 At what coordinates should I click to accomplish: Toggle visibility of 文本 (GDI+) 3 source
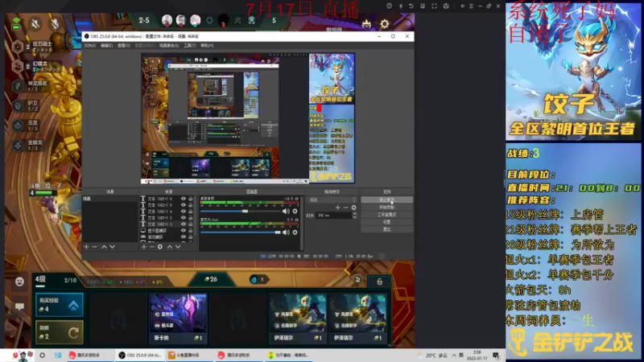point(184,224)
